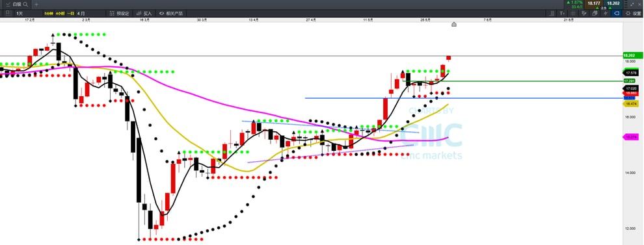This screenshot has height=245, width=644.
Task: Select the green 17.291 line label
Action: [630, 81]
